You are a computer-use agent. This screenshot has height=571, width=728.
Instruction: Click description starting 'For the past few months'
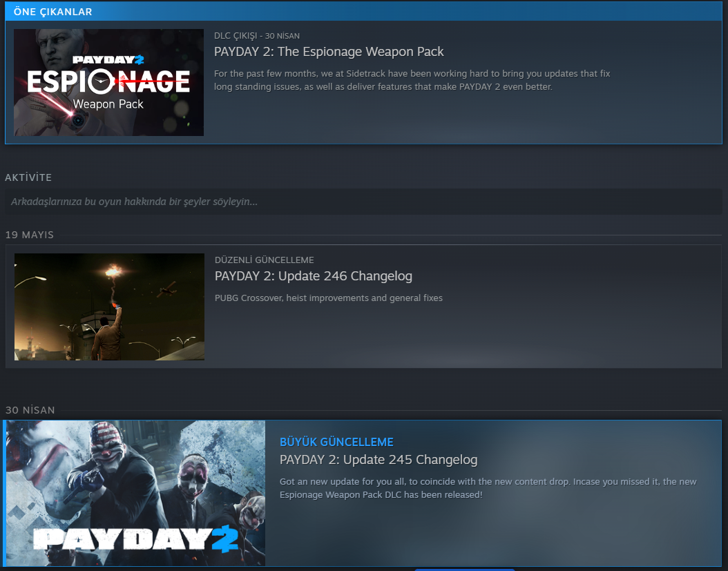(412, 80)
